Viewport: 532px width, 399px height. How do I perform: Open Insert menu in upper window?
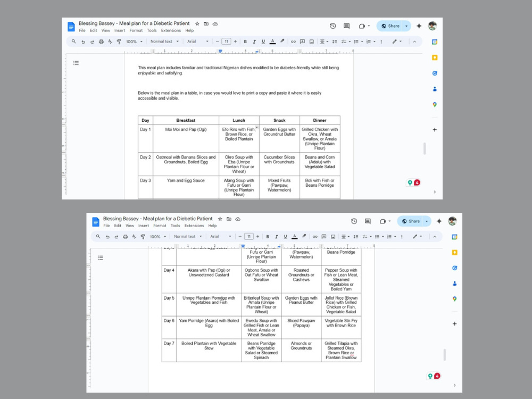pos(120,30)
